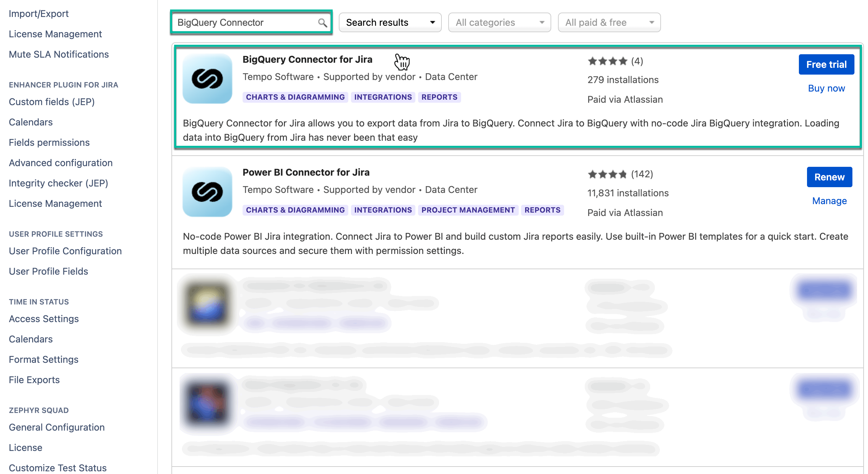Select Reports tag on Power BI Connector
The image size is (868, 474).
pyautogui.click(x=542, y=210)
